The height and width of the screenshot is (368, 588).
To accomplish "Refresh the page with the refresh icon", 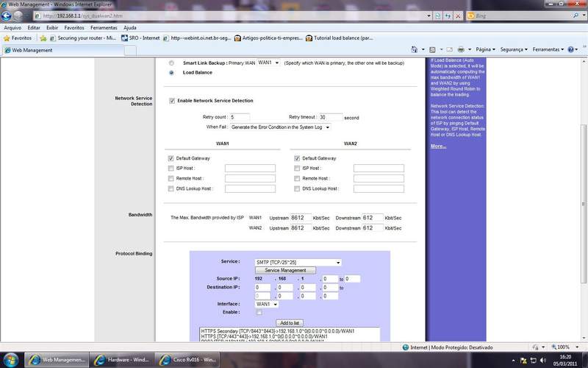I will (x=448, y=15).
